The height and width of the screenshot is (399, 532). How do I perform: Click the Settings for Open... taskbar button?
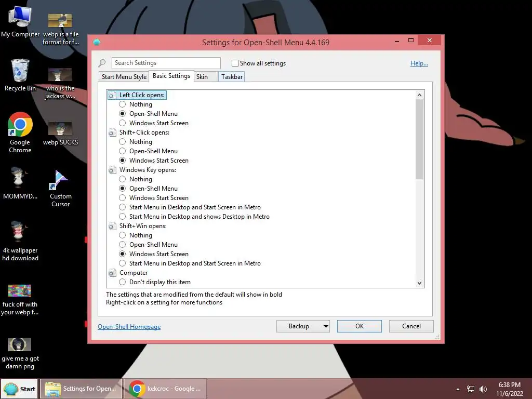point(81,389)
